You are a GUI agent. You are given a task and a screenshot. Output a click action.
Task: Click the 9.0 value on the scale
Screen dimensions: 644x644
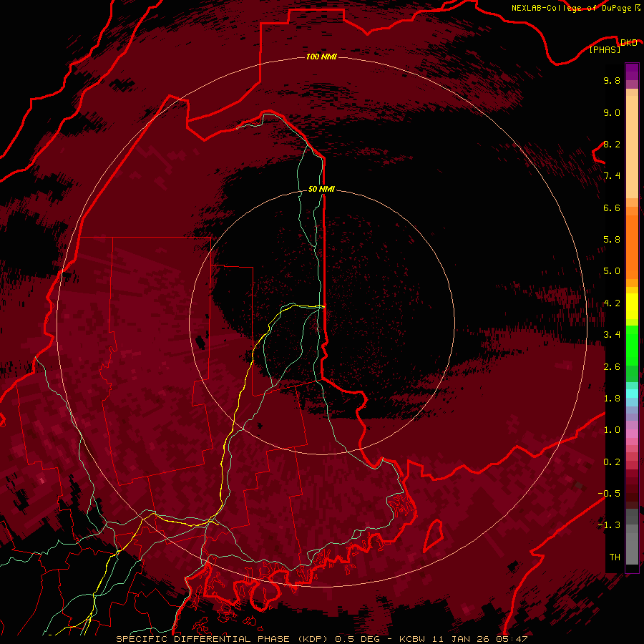(x=612, y=112)
